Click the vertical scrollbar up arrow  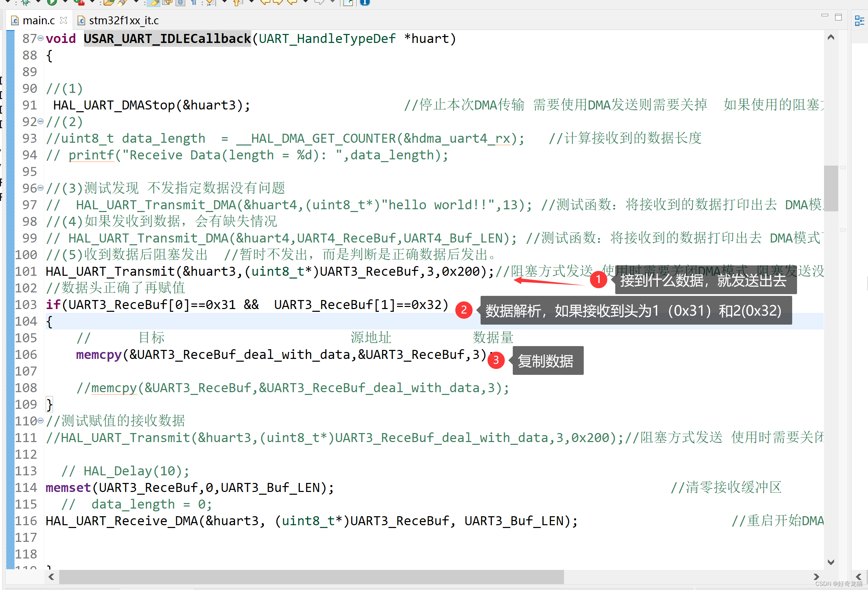click(831, 37)
